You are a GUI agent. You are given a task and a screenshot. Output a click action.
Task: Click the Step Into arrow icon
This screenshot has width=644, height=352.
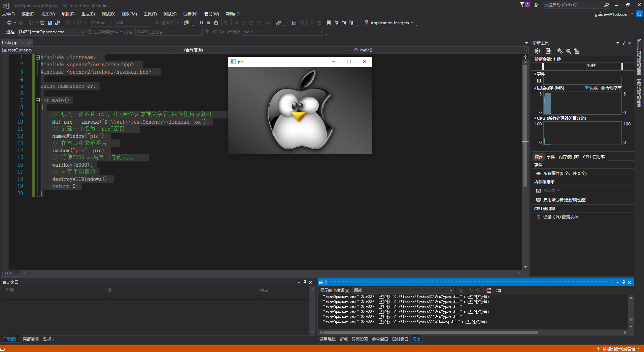[x=244, y=23]
